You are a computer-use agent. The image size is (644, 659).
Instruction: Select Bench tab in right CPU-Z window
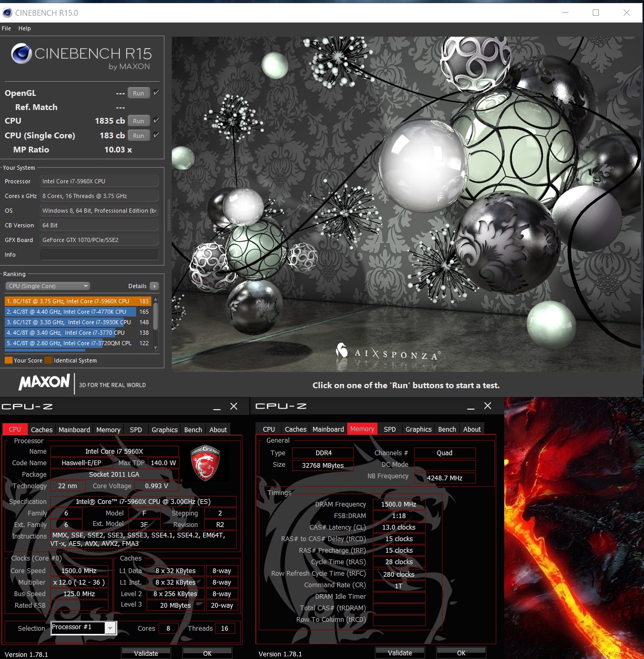point(447,429)
